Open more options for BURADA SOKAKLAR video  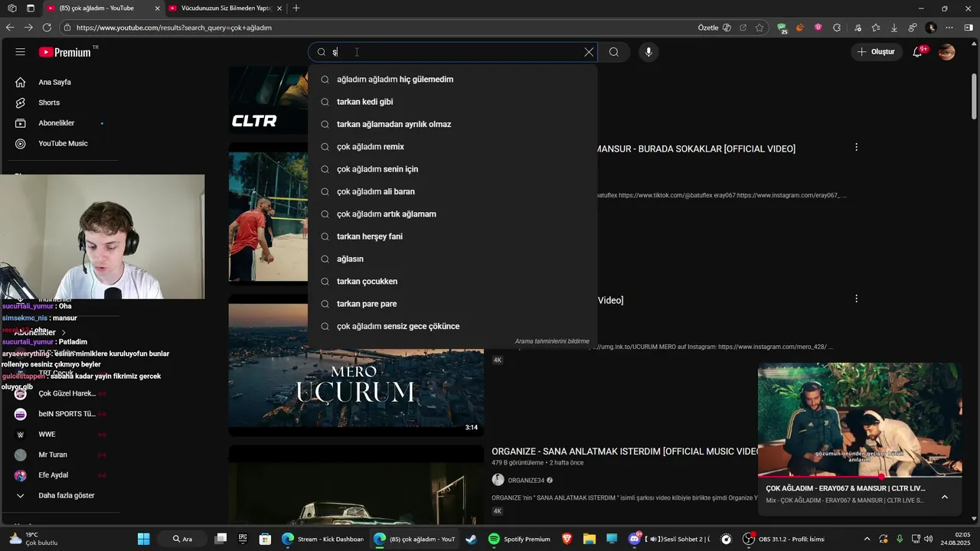tap(856, 147)
